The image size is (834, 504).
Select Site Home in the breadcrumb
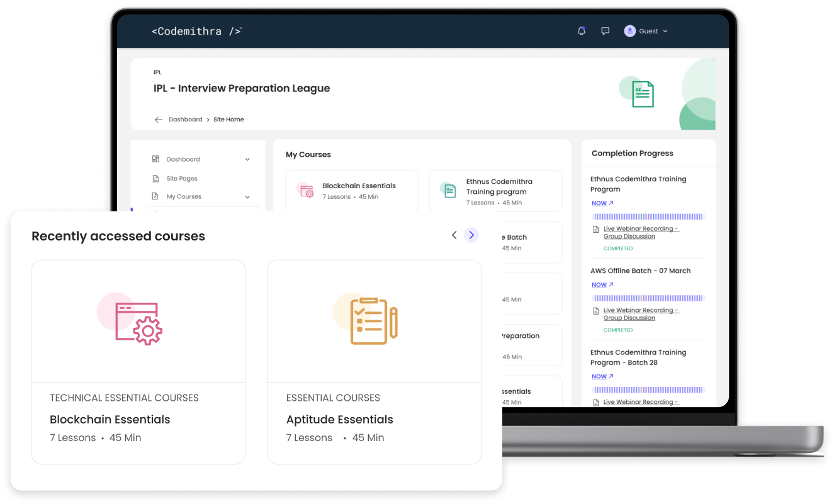228,120
